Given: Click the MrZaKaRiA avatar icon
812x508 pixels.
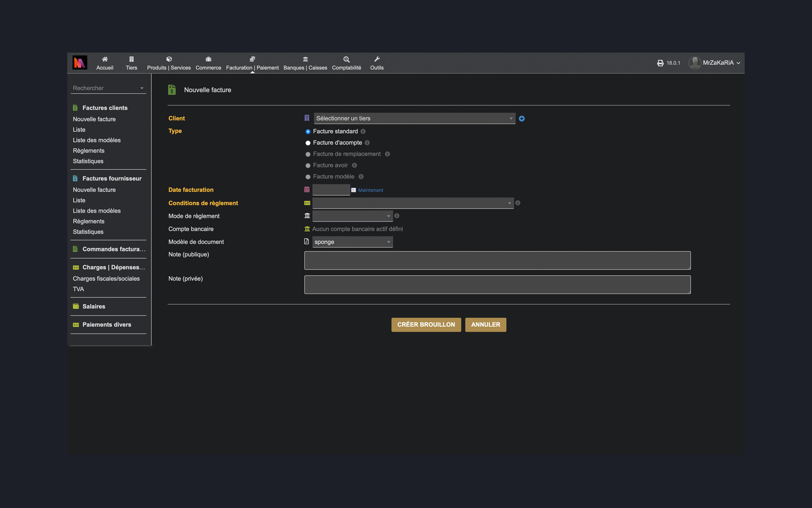Looking at the screenshot, I should pyautogui.click(x=695, y=63).
